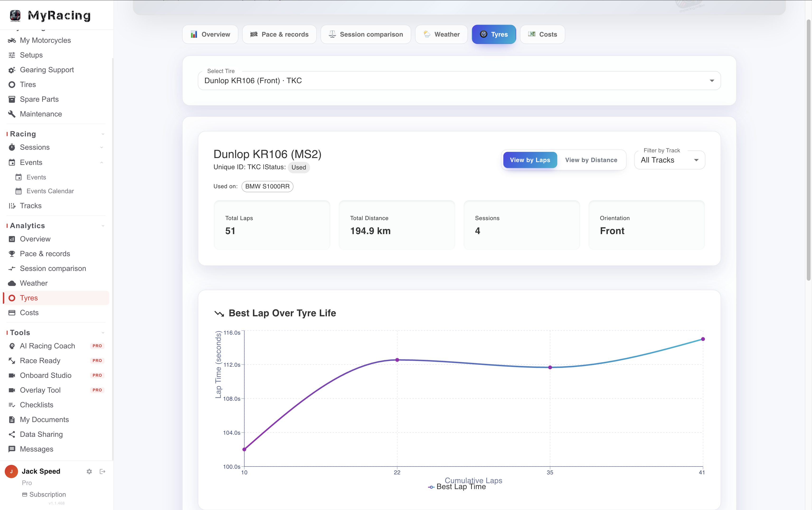The image size is (812, 510).
Task: Click chart data point at 35 cumulative laps
Action: [x=550, y=367]
